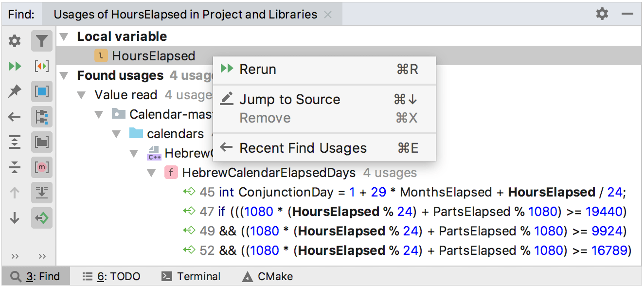Collapse the Value read group
Screen dimensions: 644x286
(81, 94)
